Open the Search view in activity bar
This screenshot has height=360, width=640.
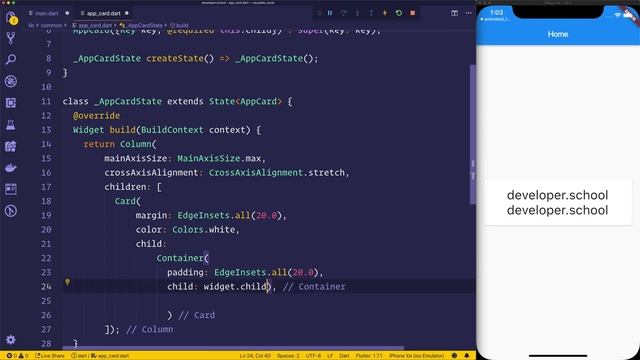(x=11, y=60)
